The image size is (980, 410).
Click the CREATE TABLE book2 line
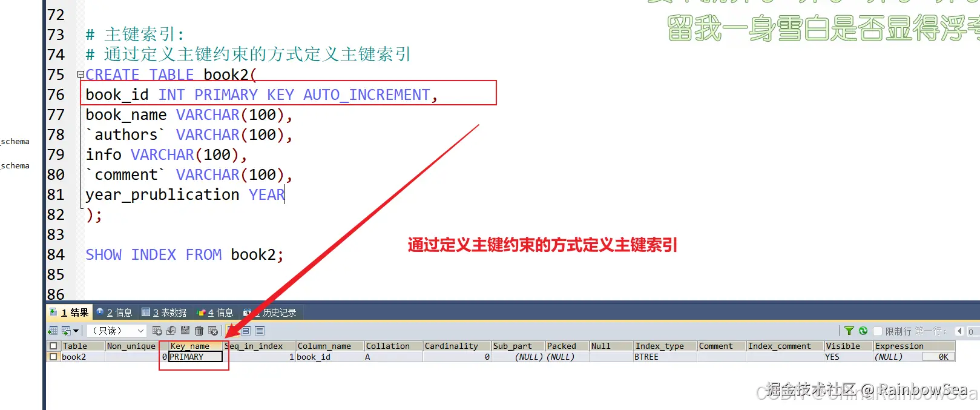click(171, 74)
